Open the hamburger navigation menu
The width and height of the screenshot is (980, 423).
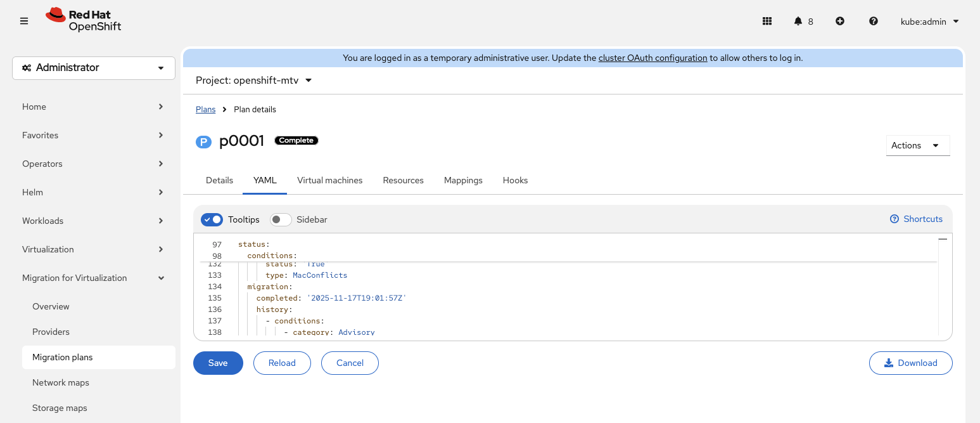tap(24, 21)
